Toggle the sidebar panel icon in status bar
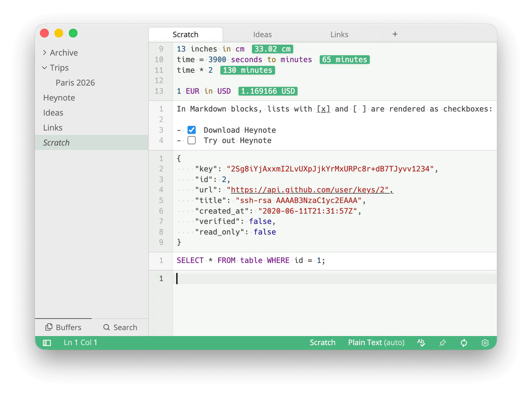This screenshot has height=396, width=532. click(47, 343)
